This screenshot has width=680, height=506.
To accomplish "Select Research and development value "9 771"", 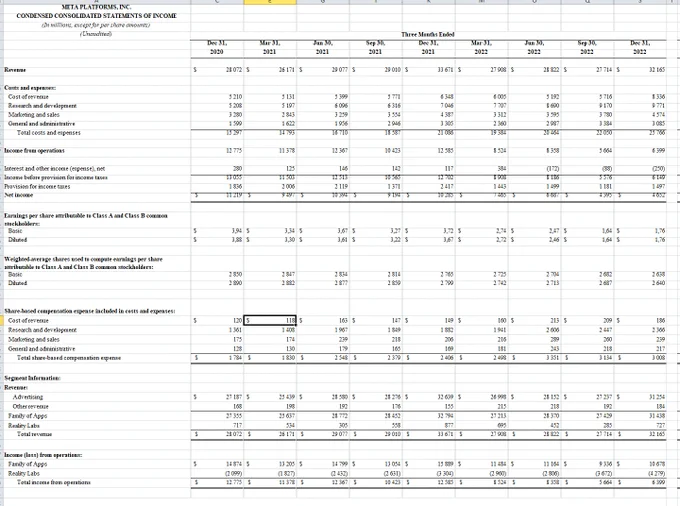I will point(658,106).
